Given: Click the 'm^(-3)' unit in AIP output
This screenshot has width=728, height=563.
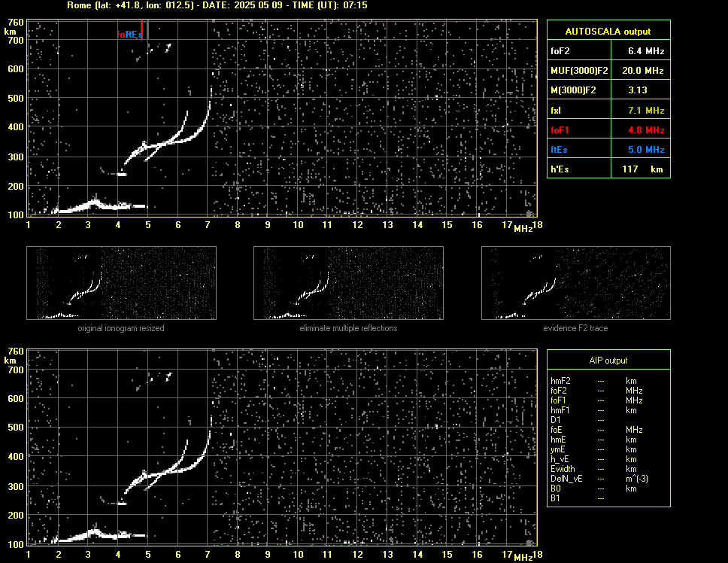Looking at the screenshot, I should [637, 479].
